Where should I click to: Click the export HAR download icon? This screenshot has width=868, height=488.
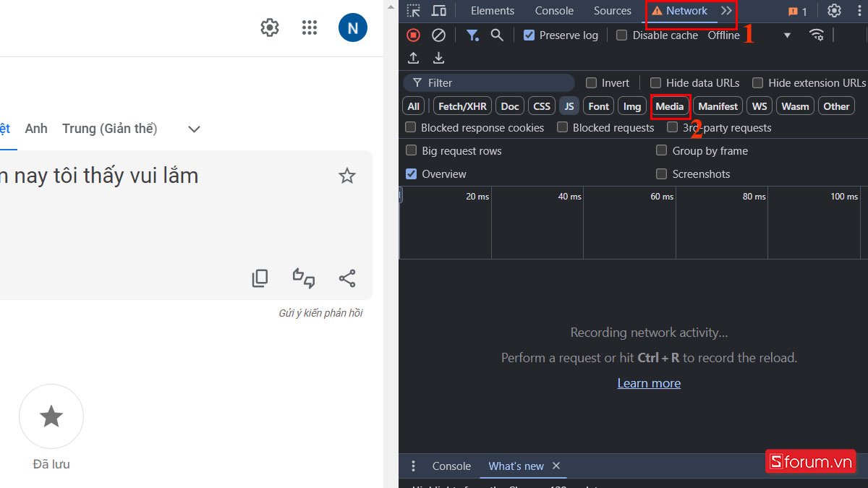438,58
